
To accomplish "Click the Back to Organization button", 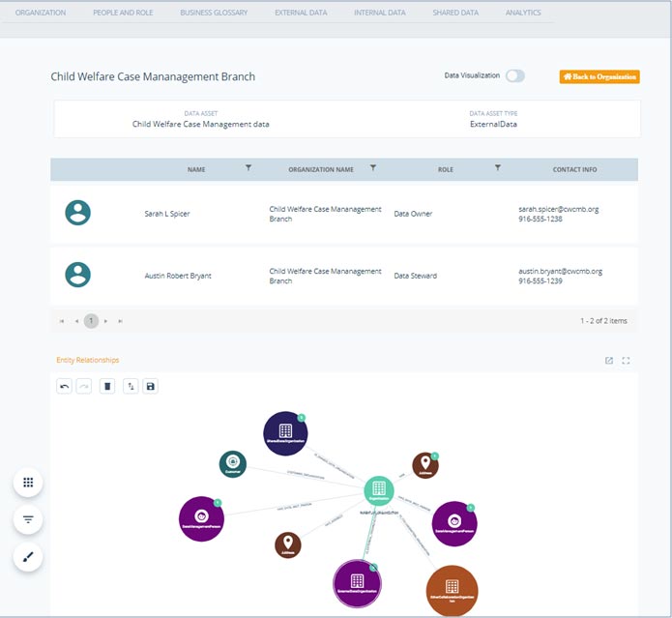I will [599, 76].
